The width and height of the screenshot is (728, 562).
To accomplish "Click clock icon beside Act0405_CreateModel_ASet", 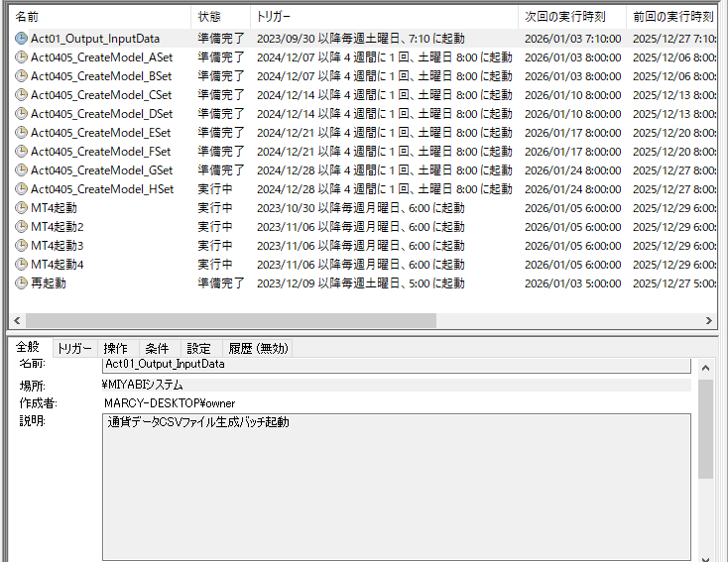I will point(21,57).
